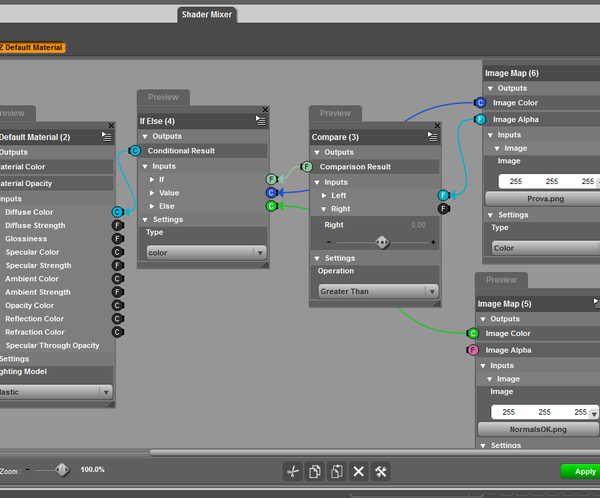Click the Else input connector
Image resolution: width=600 pixels, height=498 pixels.
coord(271,206)
